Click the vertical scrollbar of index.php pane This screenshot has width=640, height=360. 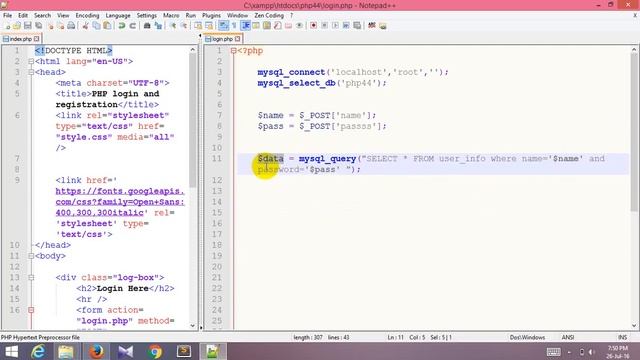(x=193, y=120)
